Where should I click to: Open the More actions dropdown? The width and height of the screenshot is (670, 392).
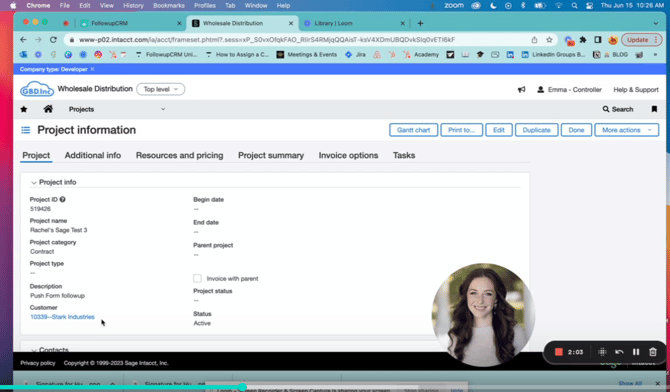point(626,130)
